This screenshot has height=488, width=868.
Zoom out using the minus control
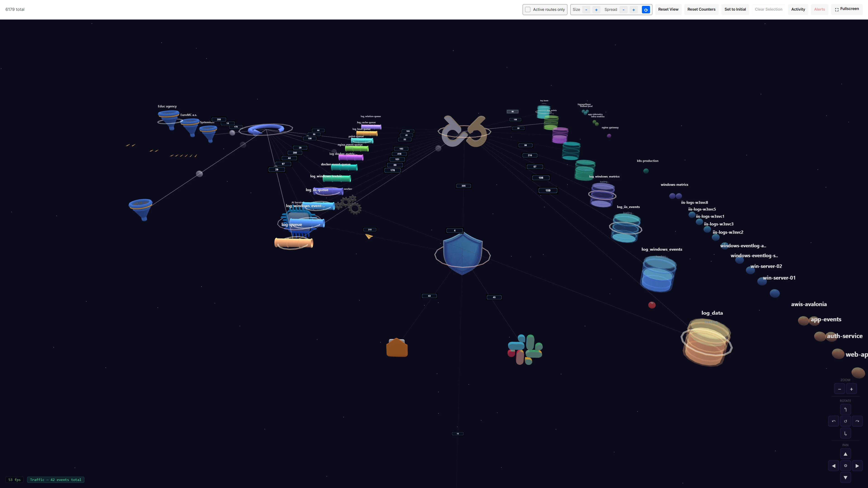839,389
